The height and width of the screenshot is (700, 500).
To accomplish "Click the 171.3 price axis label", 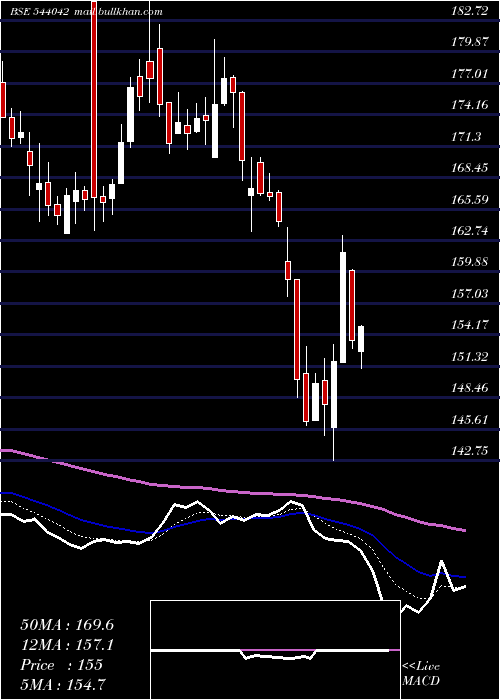I will coord(467,137).
